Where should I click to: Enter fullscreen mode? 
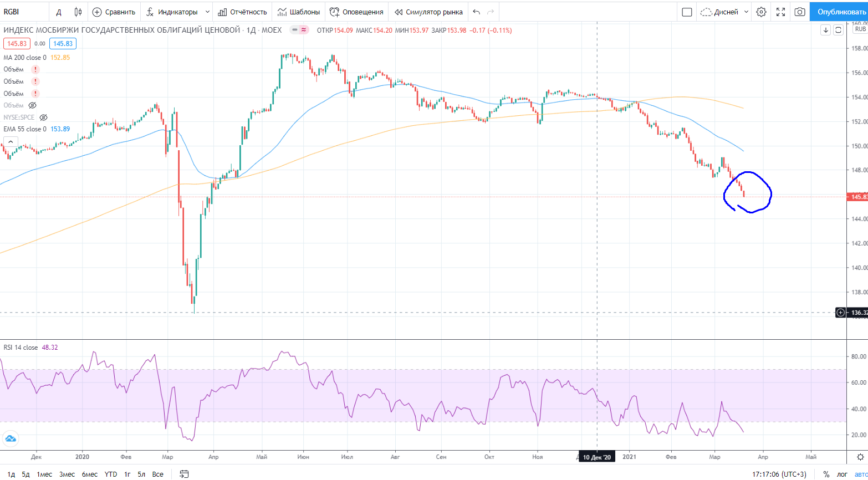[780, 12]
